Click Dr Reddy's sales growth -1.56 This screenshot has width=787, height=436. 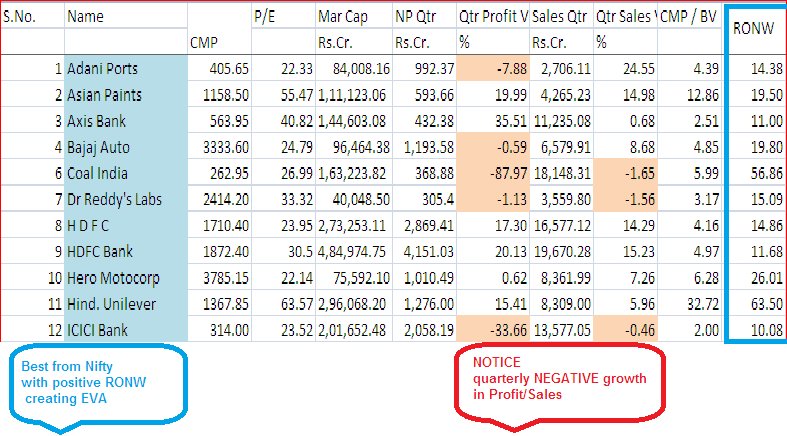[625, 199]
